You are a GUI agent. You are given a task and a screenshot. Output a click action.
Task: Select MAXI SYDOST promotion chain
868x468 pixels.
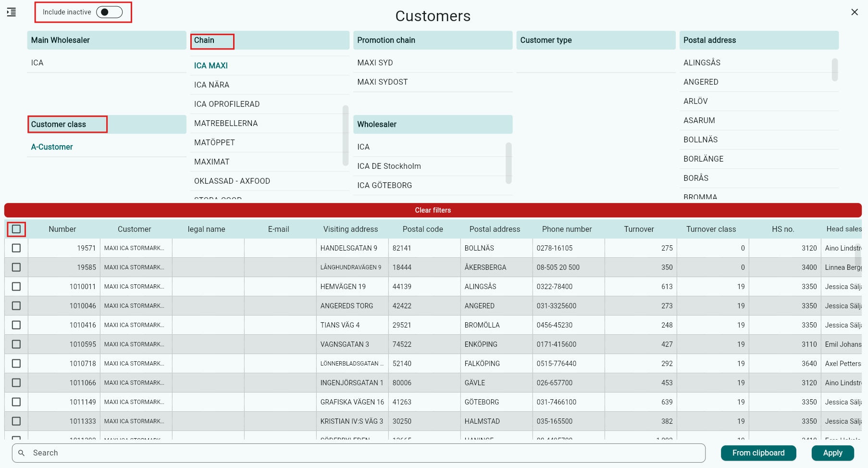433,82
